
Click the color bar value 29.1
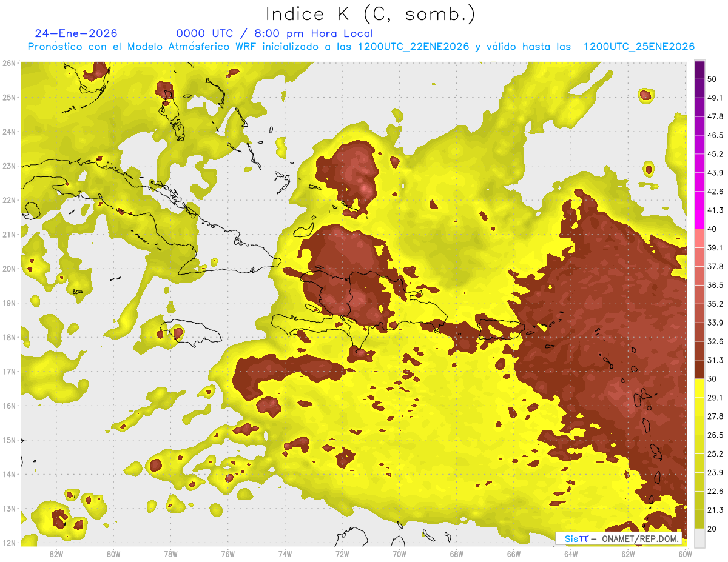[x=715, y=397]
